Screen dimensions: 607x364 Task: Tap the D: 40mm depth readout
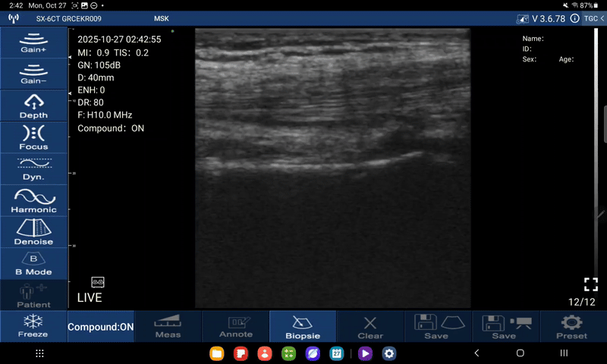point(96,77)
